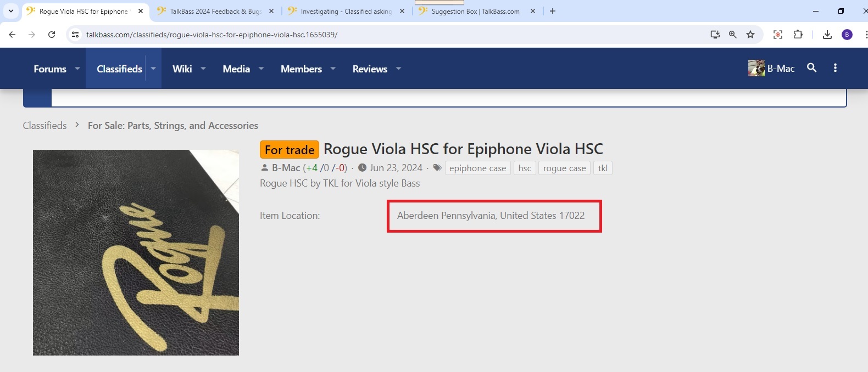The width and height of the screenshot is (868, 372).
Task: Open a new browser tab
Action: (x=553, y=11)
